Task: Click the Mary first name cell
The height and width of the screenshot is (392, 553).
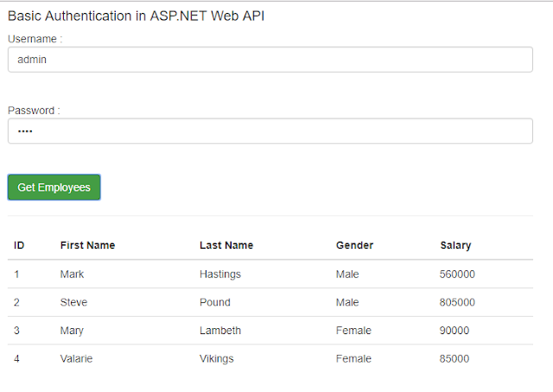Action: tap(72, 331)
